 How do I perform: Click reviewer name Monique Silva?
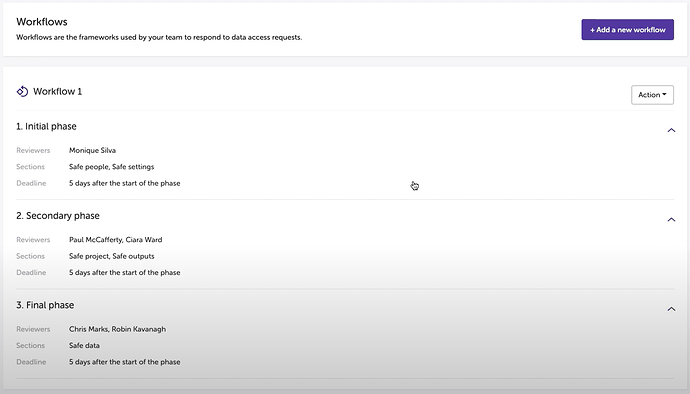tap(92, 150)
